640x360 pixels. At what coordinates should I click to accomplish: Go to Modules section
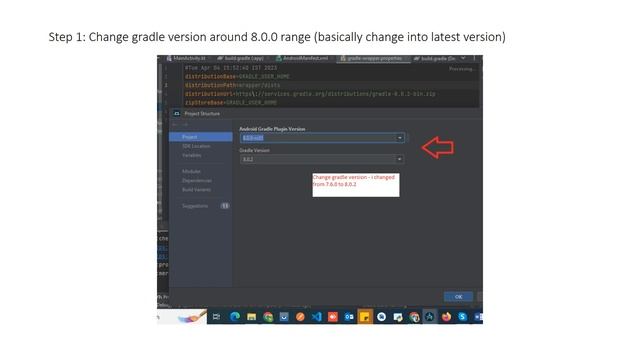(191, 171)
